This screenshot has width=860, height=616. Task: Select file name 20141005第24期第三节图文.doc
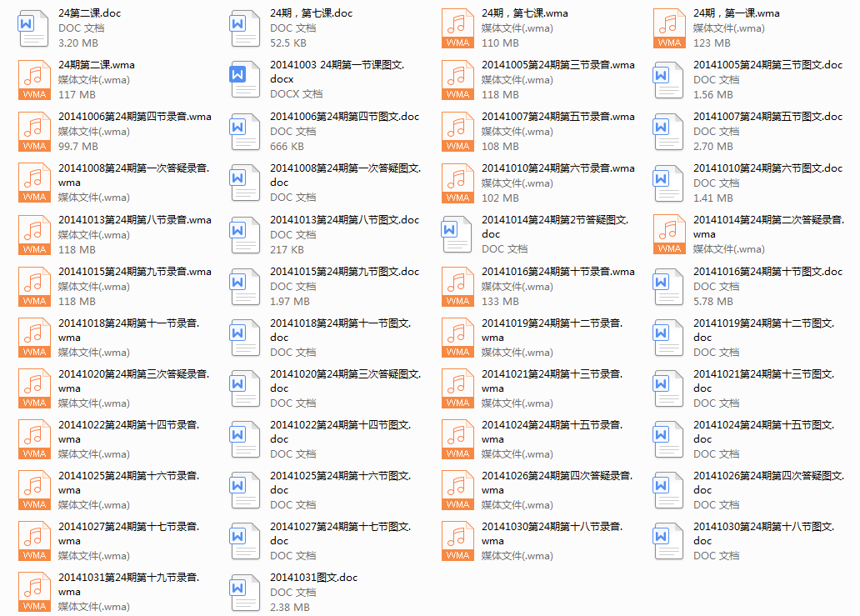click(767, 65)
